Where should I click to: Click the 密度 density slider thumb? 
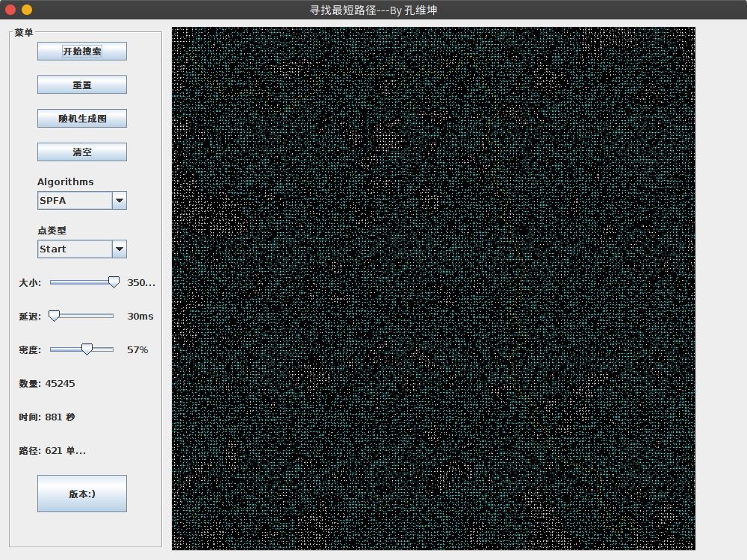(88, 349)
